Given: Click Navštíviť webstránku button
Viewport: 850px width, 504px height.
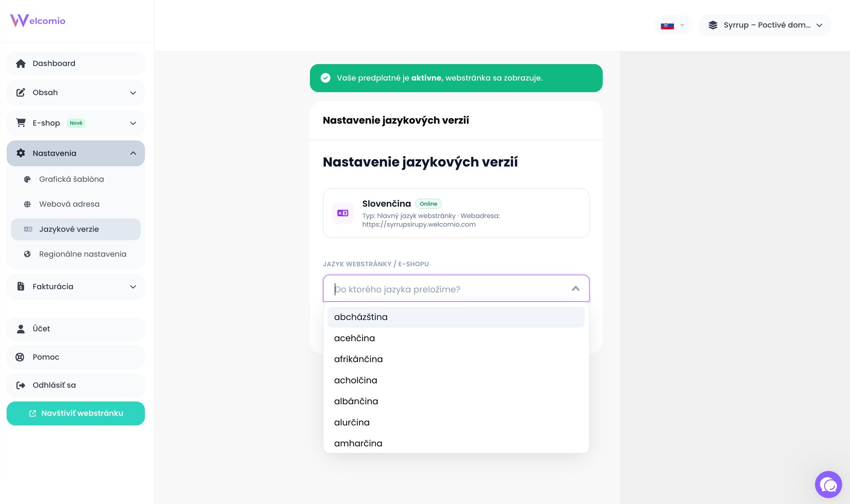Looking at the screenshot, I should click(x=76, y=413).
